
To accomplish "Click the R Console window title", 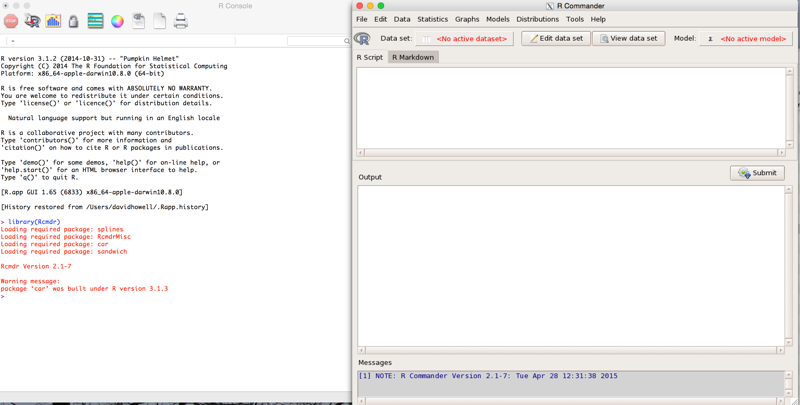I will (x=235, y=6).
